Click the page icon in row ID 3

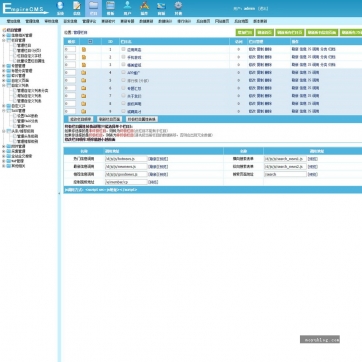click(x=84, y=65)
